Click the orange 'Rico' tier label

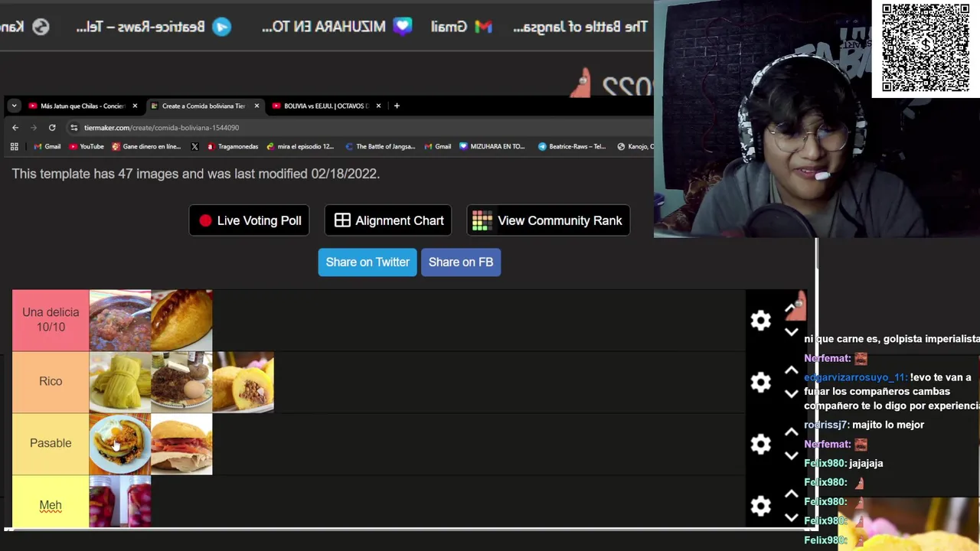(51, 382)
